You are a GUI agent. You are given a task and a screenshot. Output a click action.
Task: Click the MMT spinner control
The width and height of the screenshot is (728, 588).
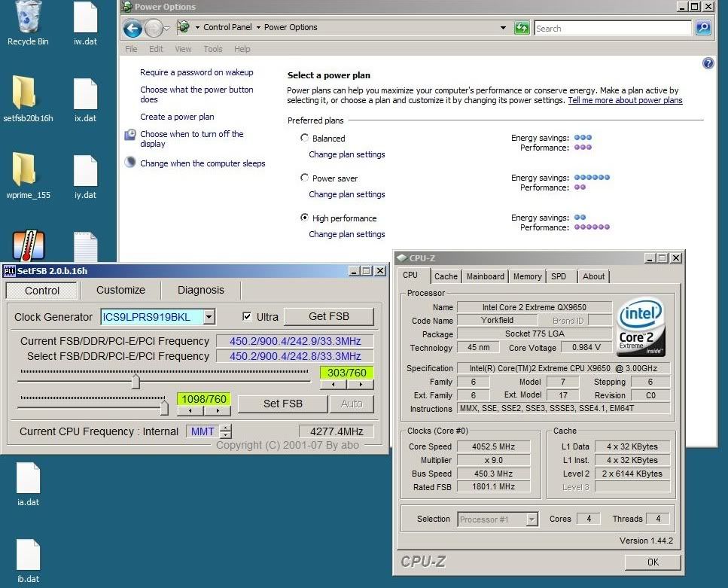[226, 431]
